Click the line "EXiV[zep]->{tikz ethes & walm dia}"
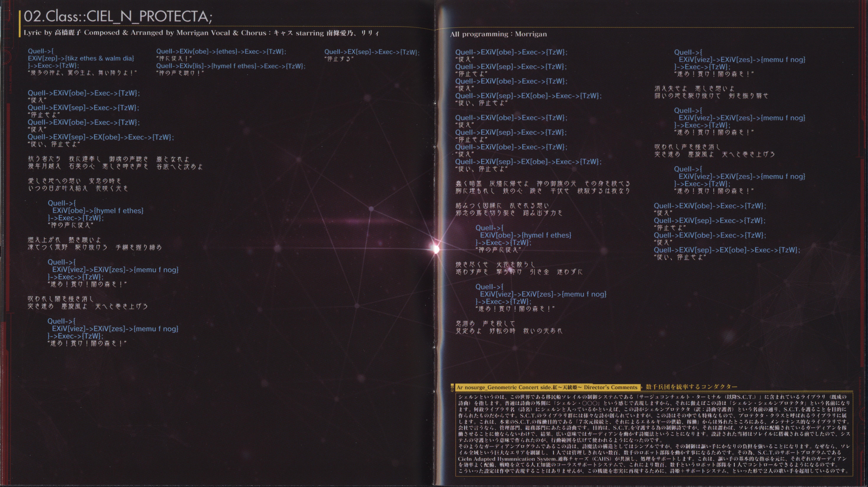Screen dimensions: 868x487 tap(81, 58)
